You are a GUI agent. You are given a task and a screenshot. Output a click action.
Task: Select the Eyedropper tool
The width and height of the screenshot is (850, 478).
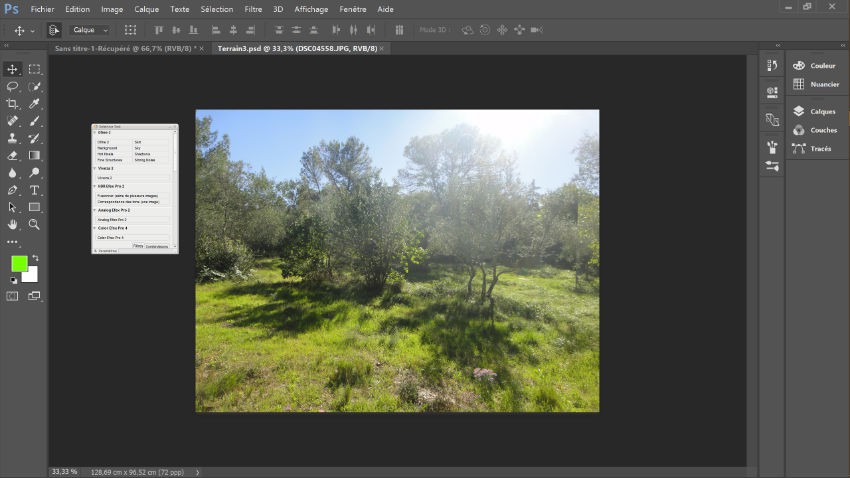35,104
